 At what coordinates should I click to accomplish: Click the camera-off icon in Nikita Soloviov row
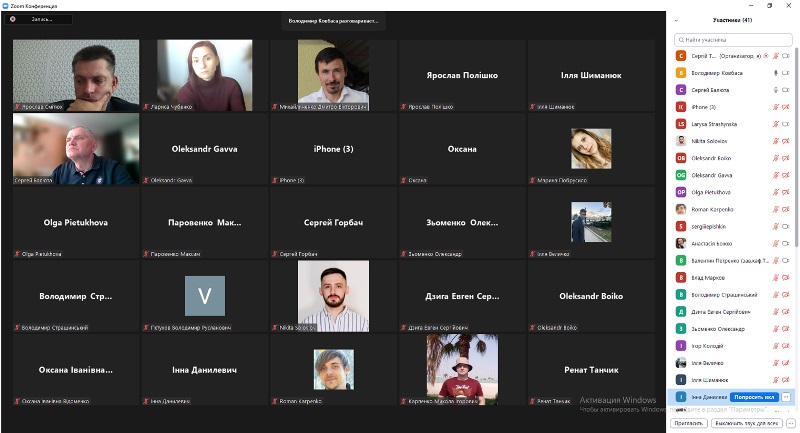tap(786, 141)
